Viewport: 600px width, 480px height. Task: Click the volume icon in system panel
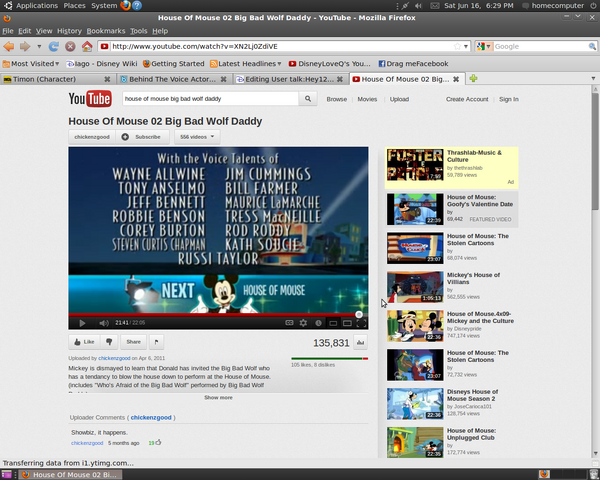[x=418, y=6]
